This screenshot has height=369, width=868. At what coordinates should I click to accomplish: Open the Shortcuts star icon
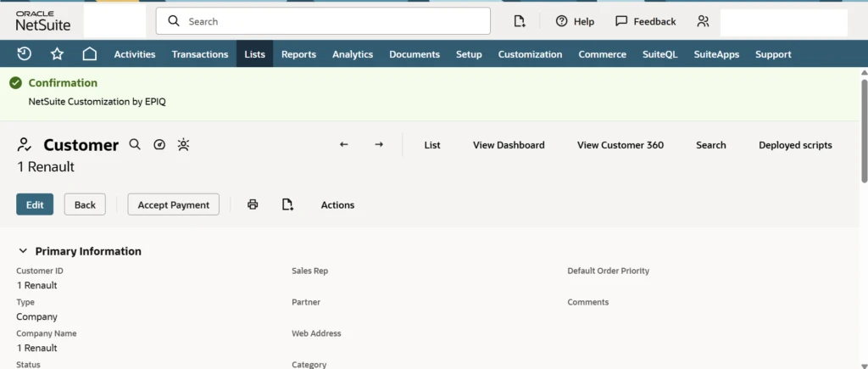click(57, 53)
